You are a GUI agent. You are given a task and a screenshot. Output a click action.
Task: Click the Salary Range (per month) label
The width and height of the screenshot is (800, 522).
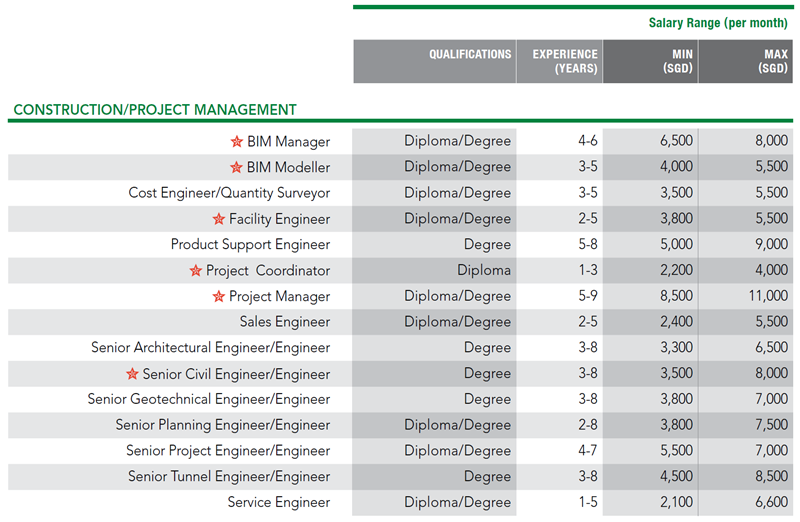click(x=718, y=22)
